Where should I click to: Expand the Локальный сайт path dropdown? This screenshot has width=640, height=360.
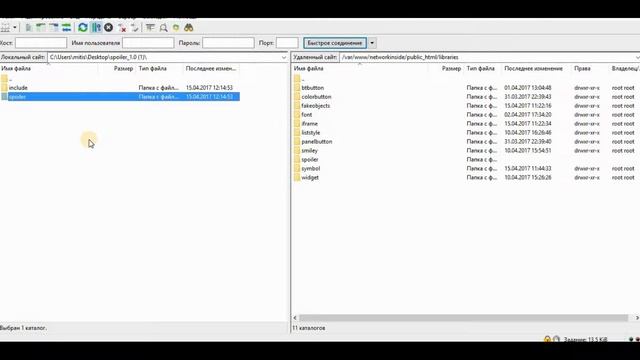pyautogui.click(x=284, y=58)
